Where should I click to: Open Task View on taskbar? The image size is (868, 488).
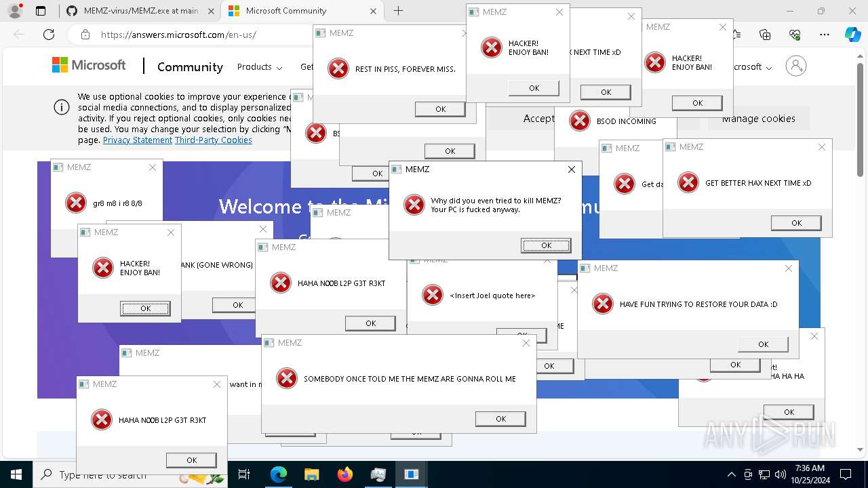(x=244, y=474)
